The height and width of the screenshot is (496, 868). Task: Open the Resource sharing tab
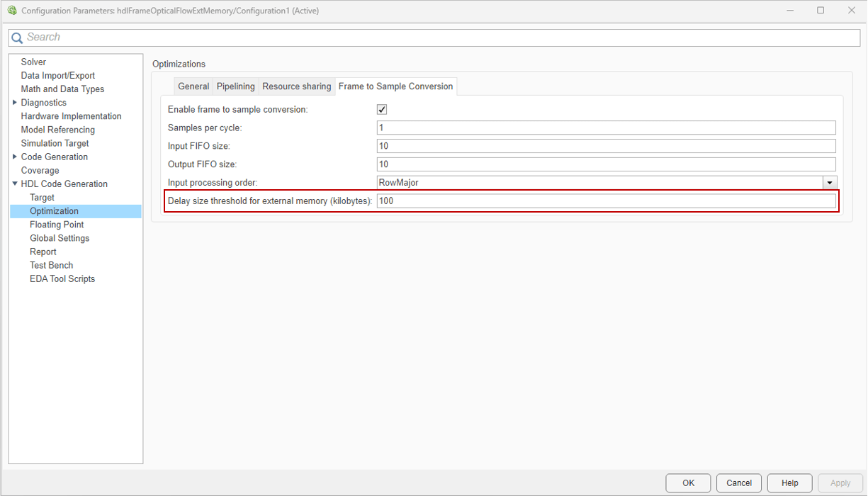point(296,86)
